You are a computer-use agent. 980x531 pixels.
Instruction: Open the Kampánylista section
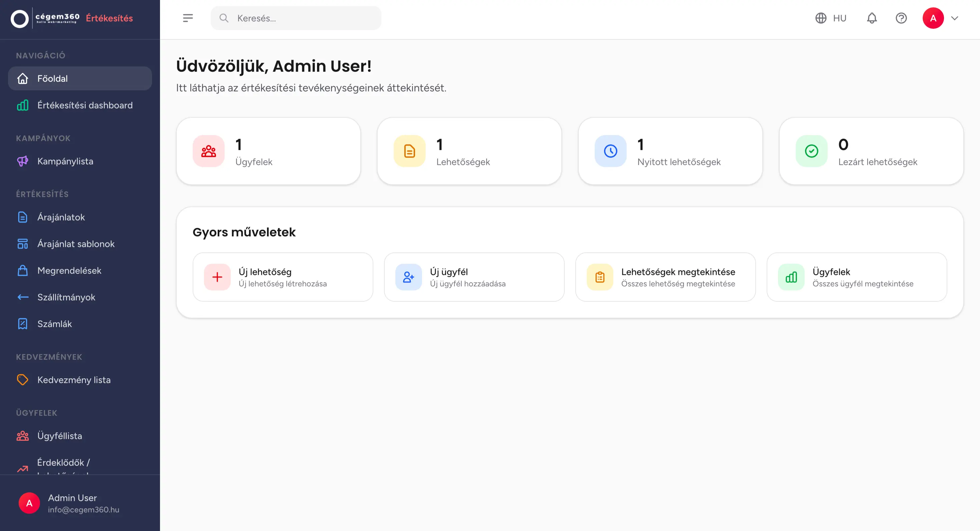(x=65, y=161)
